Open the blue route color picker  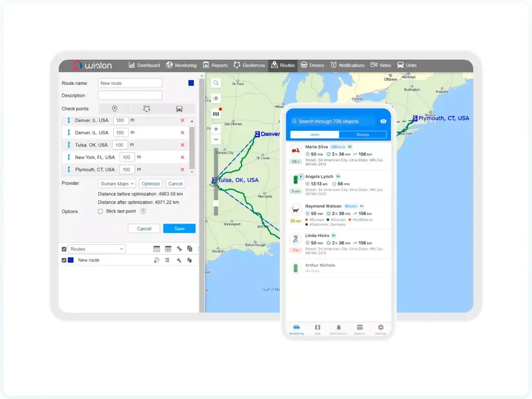pyautogui.click(x=191, y=83)
